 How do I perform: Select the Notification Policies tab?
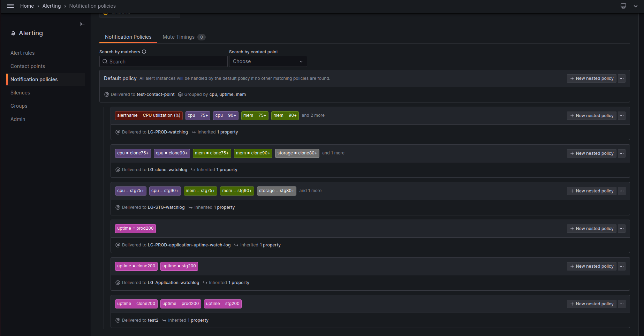(x=128, y=37)
